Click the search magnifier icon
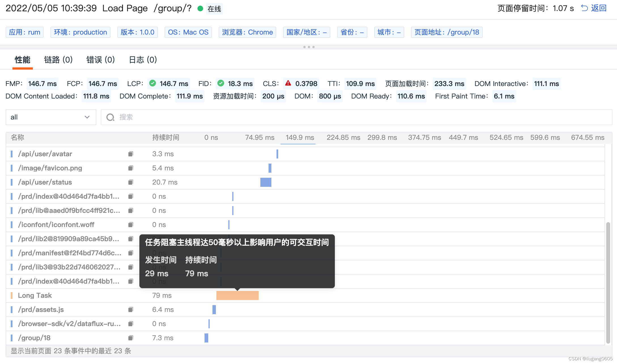The height and width of the screenshot is (364, 617). point(110,117)
